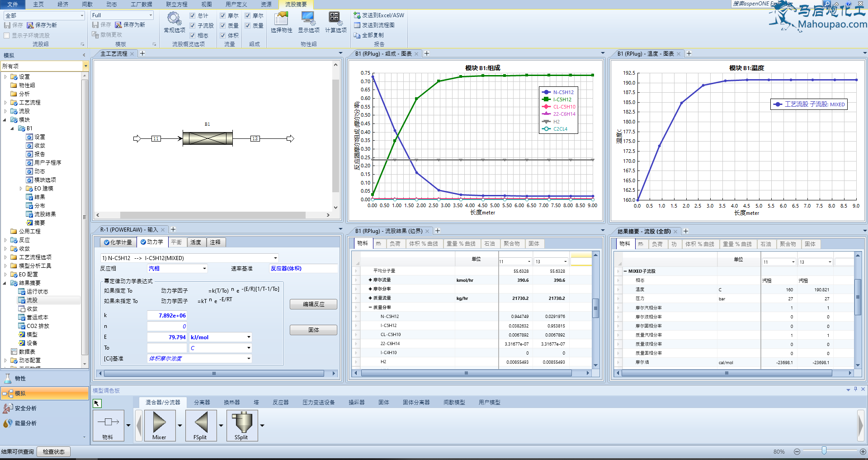868x460 pixels.
Task: Click the 固体 button in kinetics form
Action: pyautogui.click(x=313, y=330)
